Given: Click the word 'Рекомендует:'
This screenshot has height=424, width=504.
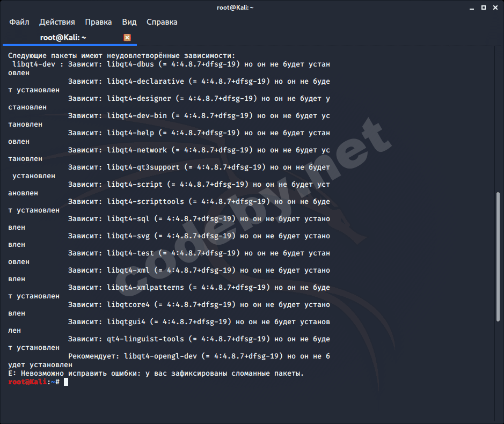Looking at the screenshot, I should [94, 356].
